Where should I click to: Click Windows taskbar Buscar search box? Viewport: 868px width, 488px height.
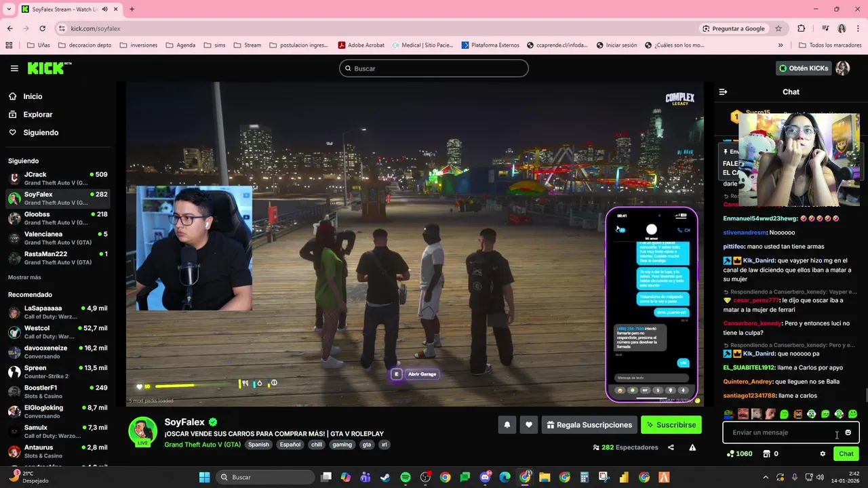point(264,477)
